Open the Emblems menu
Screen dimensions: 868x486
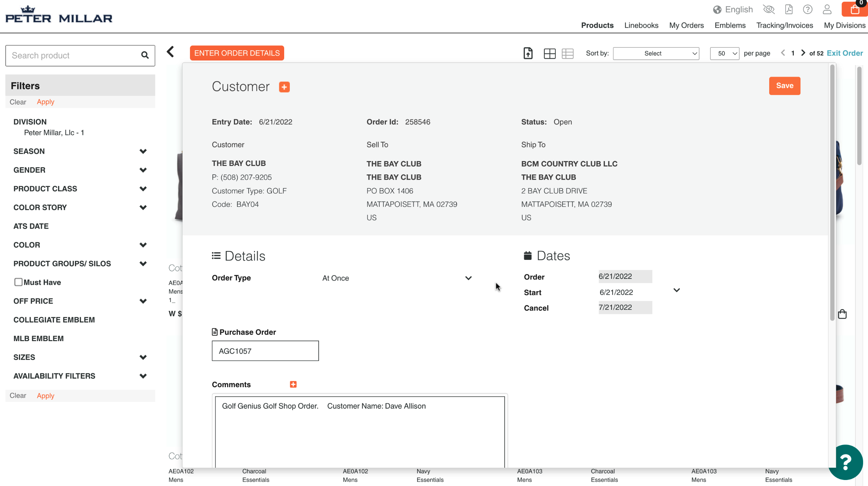(730, 25)
